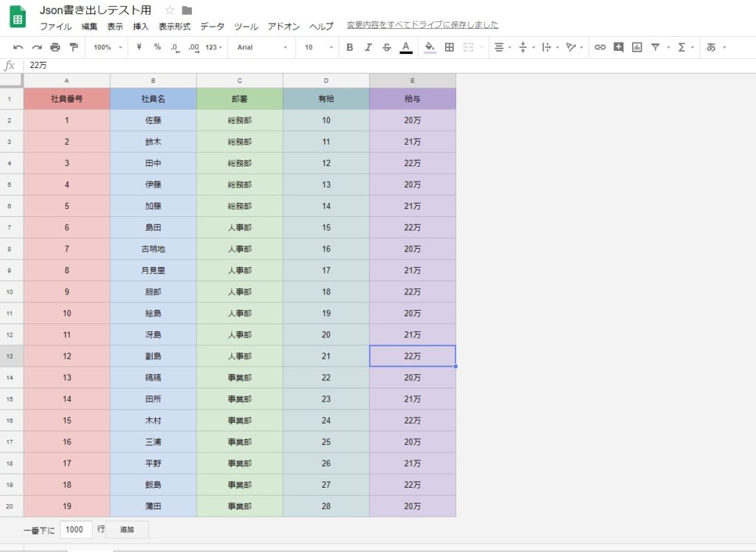The height and width of the screenshot is (552, 756).
Task: Select the cell containing 三浦
Action: 153,442
